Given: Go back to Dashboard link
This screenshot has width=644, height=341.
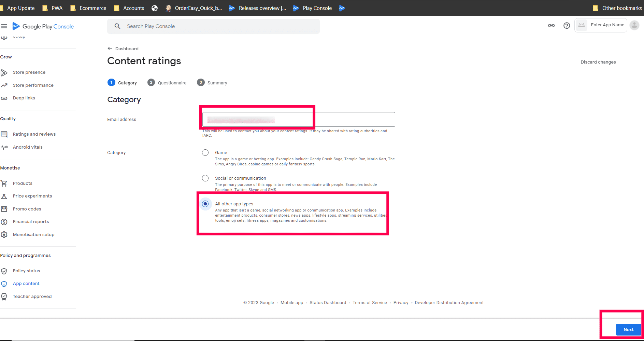Looking at the screenshot, I should point(127,49).
